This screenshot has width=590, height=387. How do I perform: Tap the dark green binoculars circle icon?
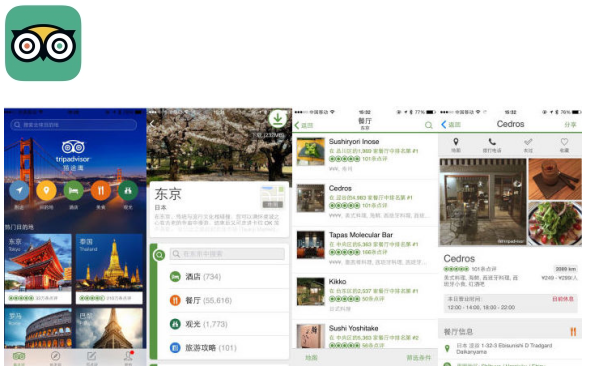[x=128, y=191]
